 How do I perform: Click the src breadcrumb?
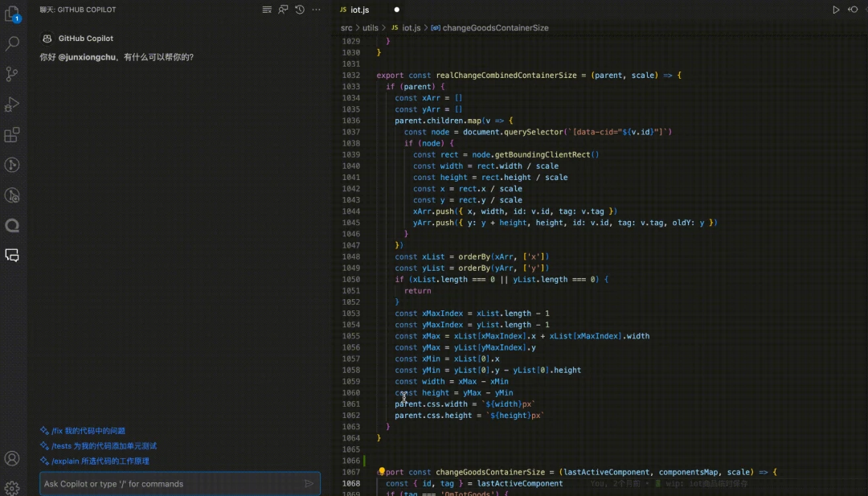[x=346, y=27]
